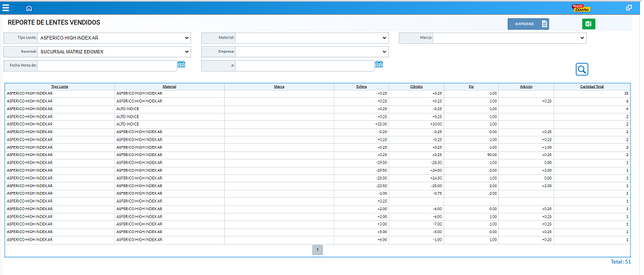Click the IMPRIMIR print button
Screen dimensions: 644x275
tap(528, 24)
